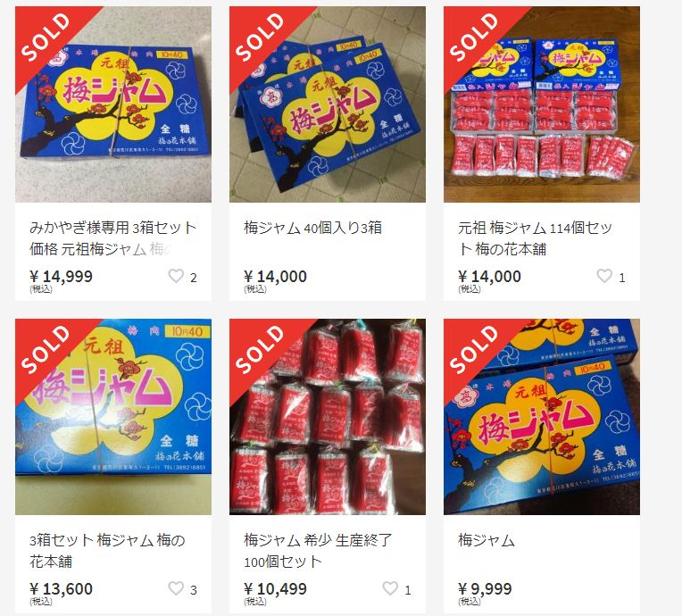
Task: Favorite the ¥13,600 3箱セット listing heart
Action: (176, 588)
